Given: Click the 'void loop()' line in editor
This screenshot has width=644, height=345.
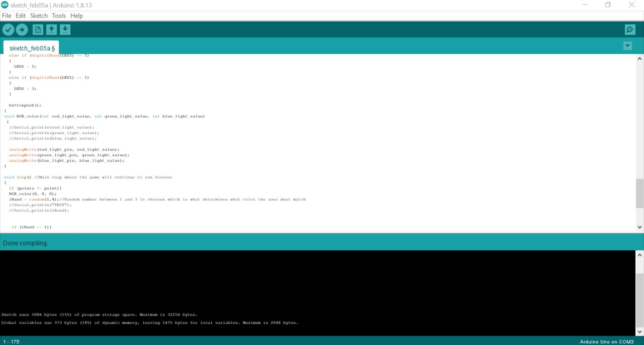Looking at the screenshot, I should tap(88, 177).
